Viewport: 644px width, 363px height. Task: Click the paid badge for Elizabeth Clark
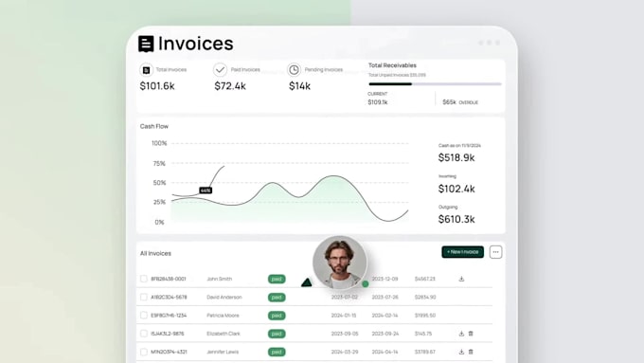pyautogui.click(x=277, y=334)
